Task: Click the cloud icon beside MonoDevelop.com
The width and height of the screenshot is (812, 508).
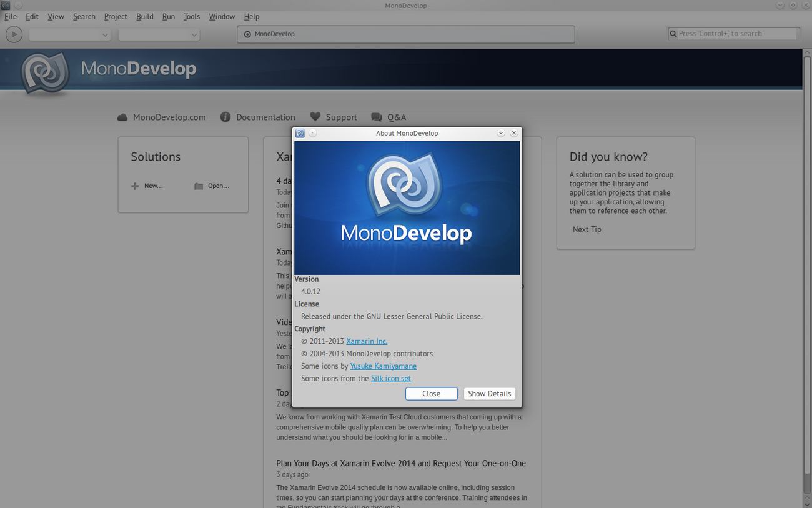Action: pyautogui.click(x=122, y=117)
